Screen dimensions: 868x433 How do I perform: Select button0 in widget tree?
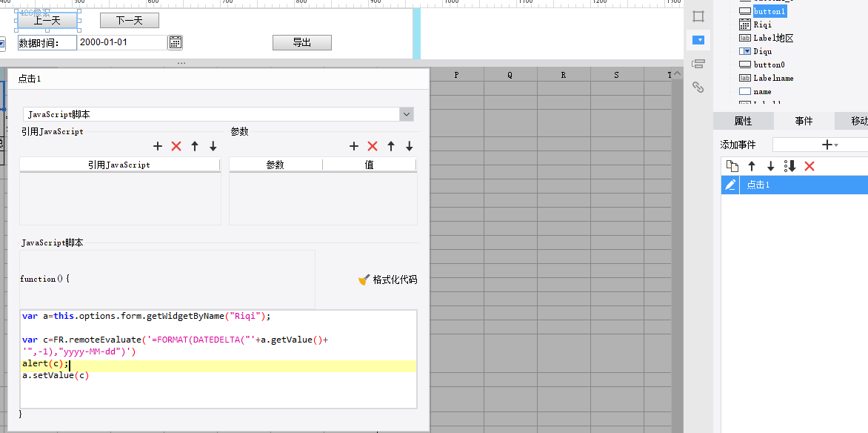(769, 65)
